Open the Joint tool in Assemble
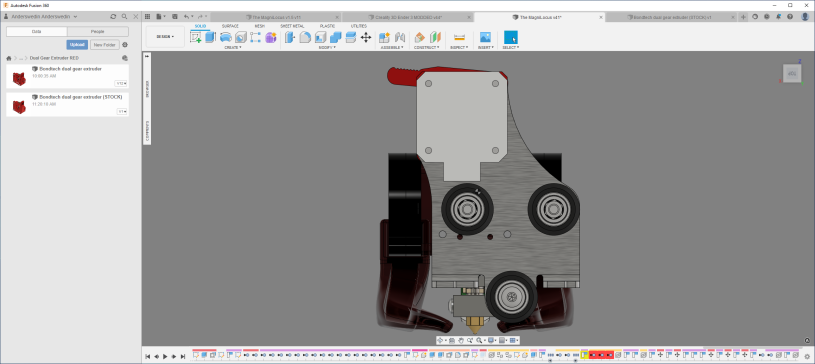Image resolution: width=815 pixels, height=364 pixels. point(400,37)
